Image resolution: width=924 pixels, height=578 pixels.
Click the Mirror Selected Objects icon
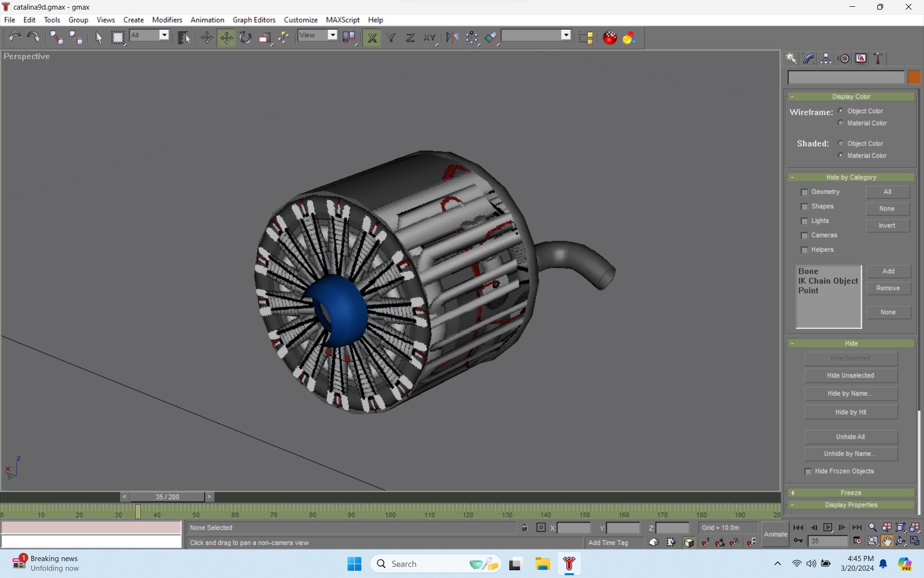point(451,38)
